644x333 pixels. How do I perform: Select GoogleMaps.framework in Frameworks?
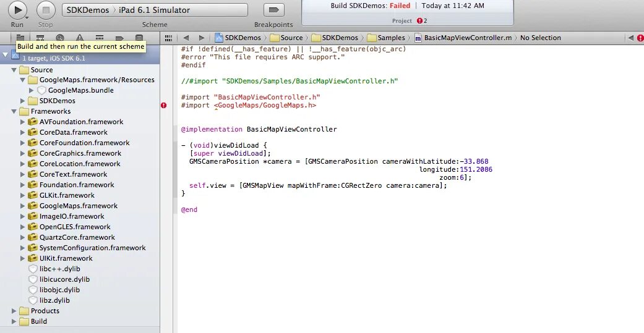[79, 206]
